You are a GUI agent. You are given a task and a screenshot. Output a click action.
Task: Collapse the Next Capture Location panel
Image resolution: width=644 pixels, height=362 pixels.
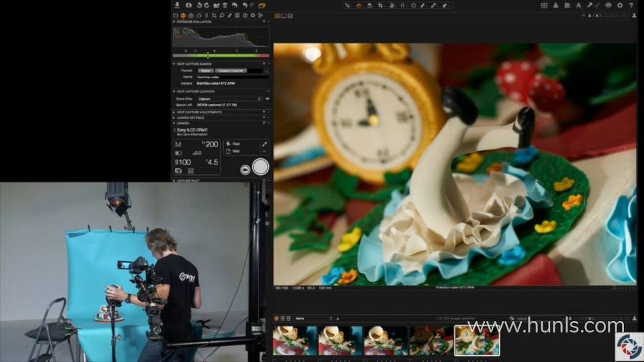(174, 92)
